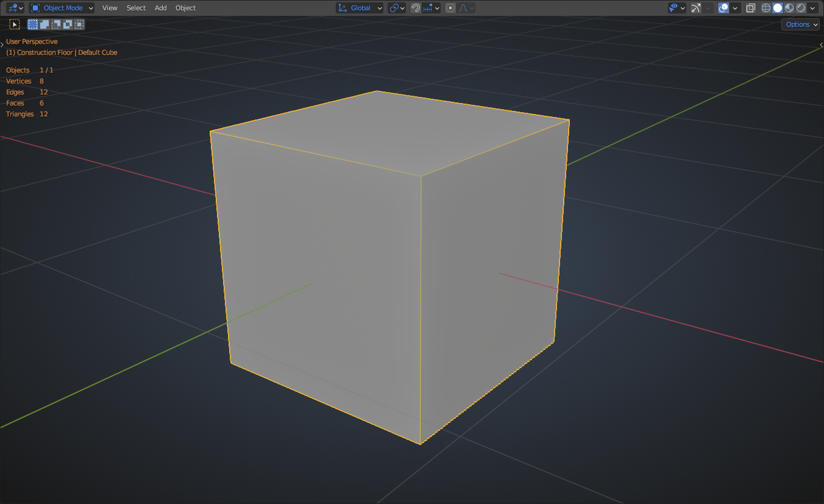Viewport: 824px width, 504px height.
Task: Click the Options button
Action: coord(800,24)
